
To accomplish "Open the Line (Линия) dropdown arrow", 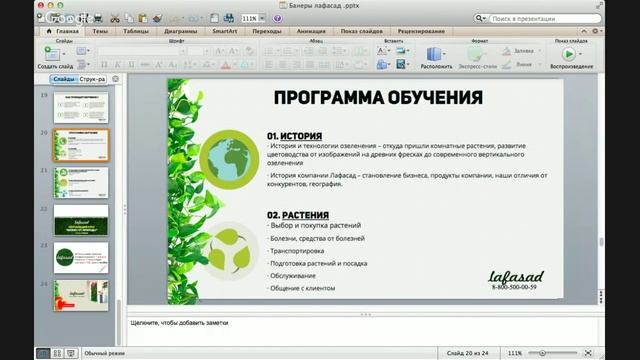I will (540, 64).
